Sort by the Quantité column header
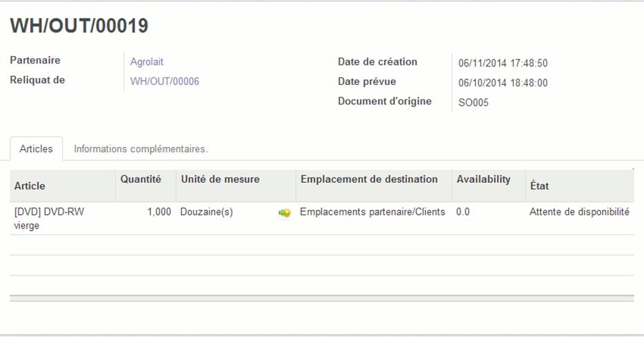This screenshot has width=644, height=341. click(x=141, y=179)
